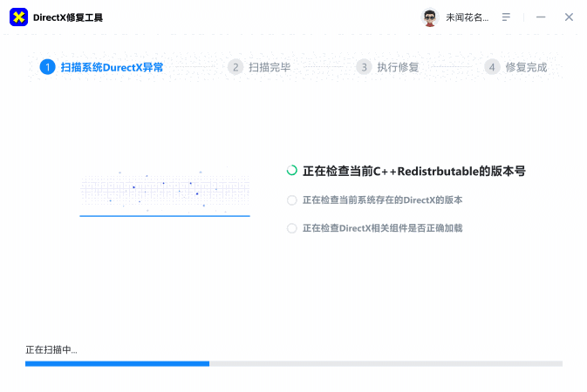Click the DirectX repair tool logo icon
This screenshot has width=587, height=392.
(18, 17)
